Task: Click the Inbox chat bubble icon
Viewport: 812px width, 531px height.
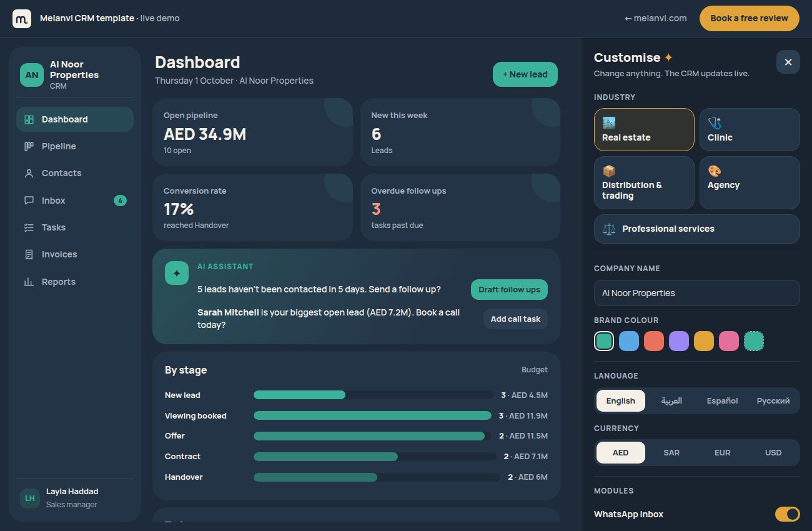Action: (x=29, y=201)
